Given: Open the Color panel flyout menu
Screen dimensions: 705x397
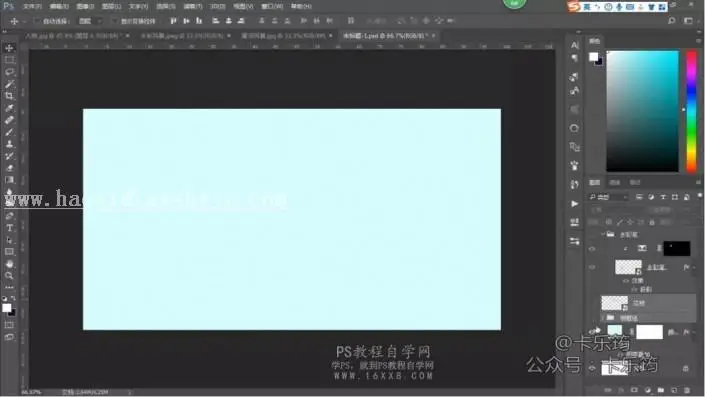Looking at the screenshot, I should [x=699, y=41].
